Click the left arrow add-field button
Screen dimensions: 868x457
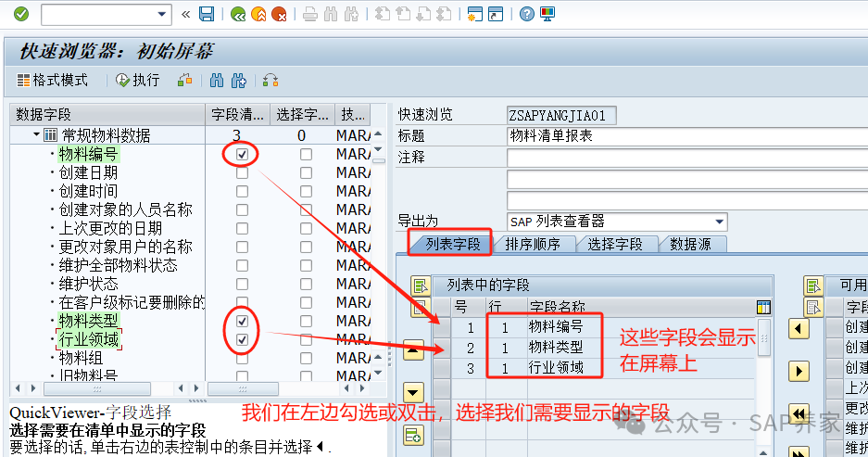[x=799, y=329]
